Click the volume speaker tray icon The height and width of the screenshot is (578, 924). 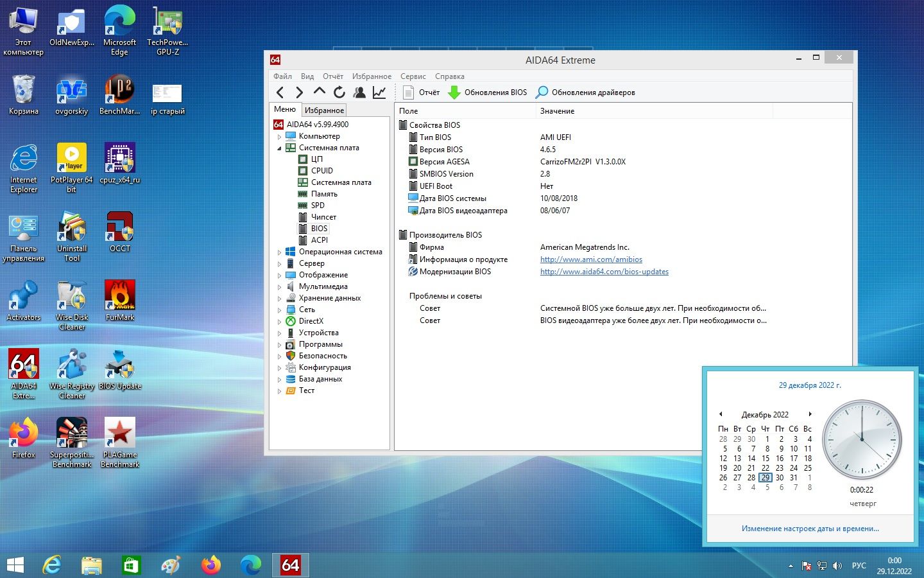point(837,566)
